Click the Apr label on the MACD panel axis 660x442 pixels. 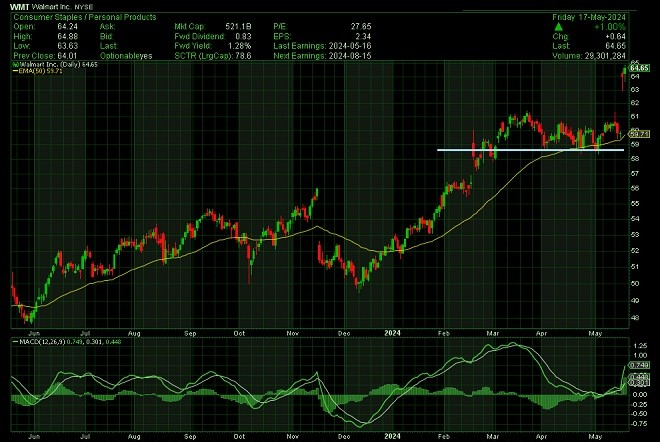pos(541,437)
